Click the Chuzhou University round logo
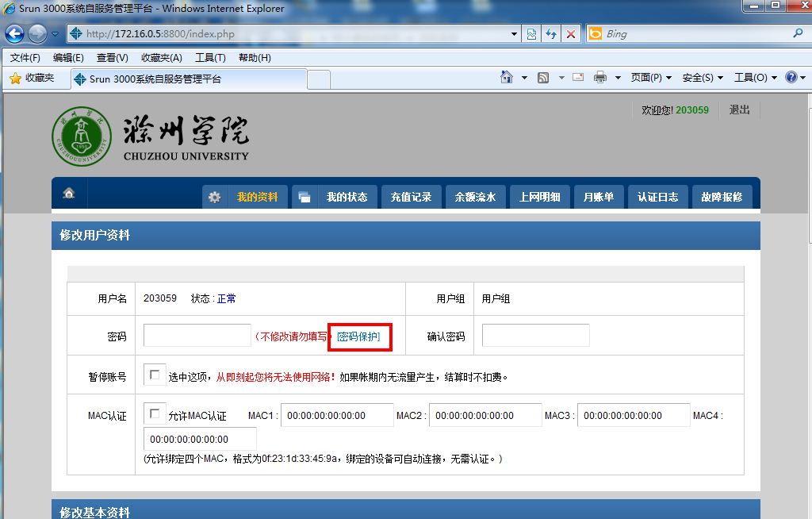Image resolution: width=812 pixels, height=519 pixels. (x=82, y=136)
